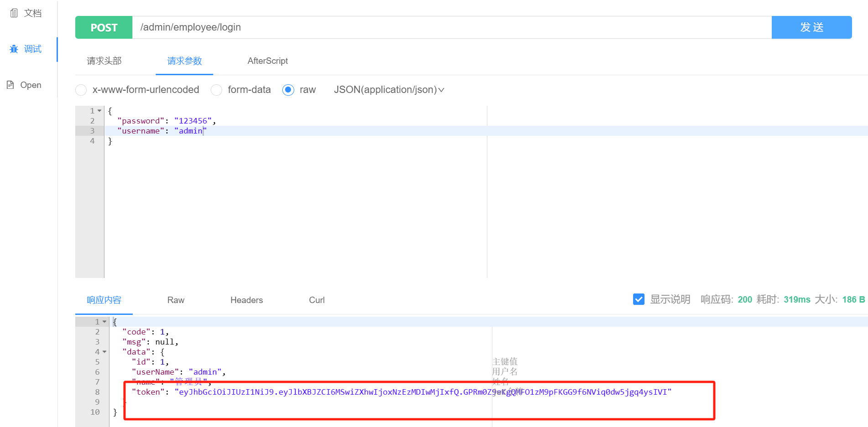Open the Headers response tab

[x=247, y=300]
